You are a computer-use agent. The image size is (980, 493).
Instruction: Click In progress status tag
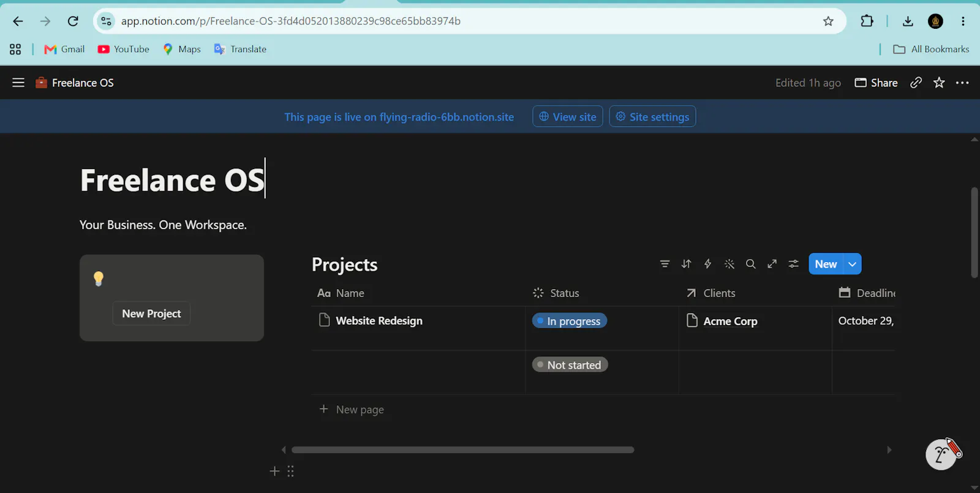click(570, 321)
